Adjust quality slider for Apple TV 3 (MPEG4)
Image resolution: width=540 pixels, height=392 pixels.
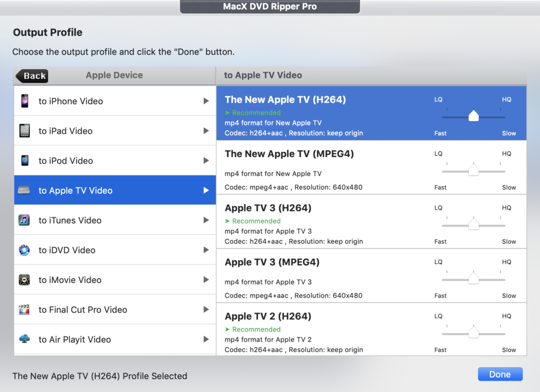[474, 278]
